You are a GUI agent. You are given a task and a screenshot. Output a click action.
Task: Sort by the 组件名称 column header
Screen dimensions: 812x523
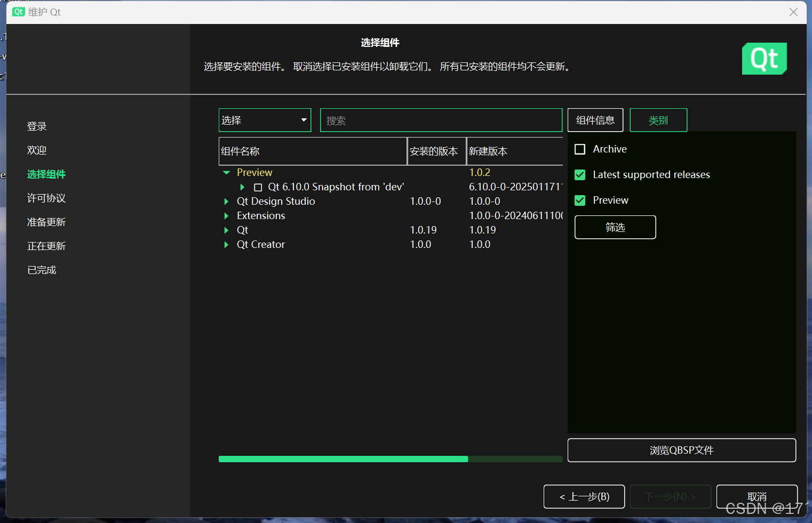coord(313,151)
